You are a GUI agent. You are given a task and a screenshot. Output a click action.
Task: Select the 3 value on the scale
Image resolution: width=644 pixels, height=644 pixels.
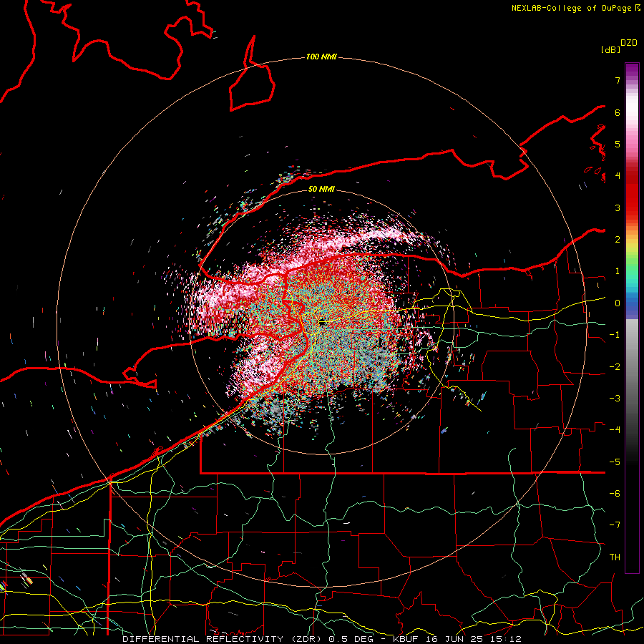pyautogui.click(x=618, y=208)
